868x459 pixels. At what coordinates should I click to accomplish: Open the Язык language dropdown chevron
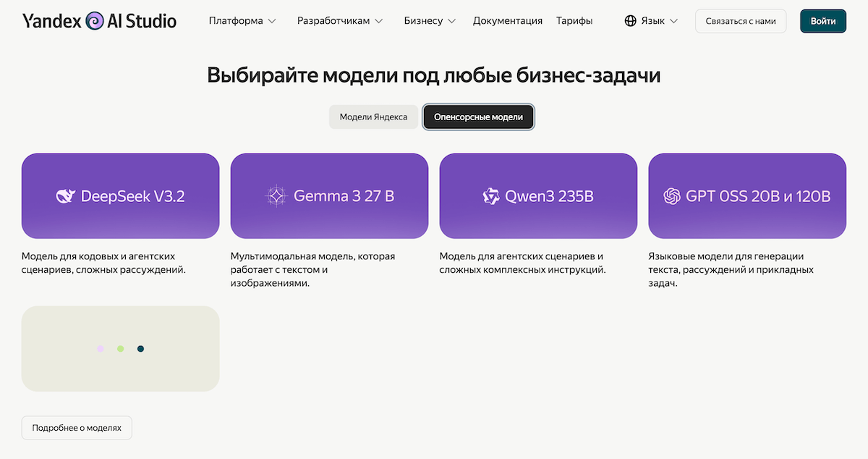click(673, 21)
